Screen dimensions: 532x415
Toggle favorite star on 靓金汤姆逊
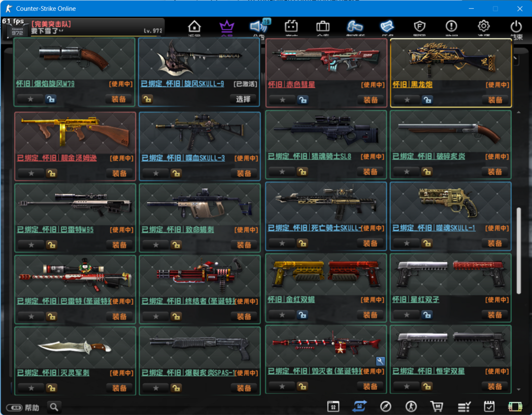31,174
